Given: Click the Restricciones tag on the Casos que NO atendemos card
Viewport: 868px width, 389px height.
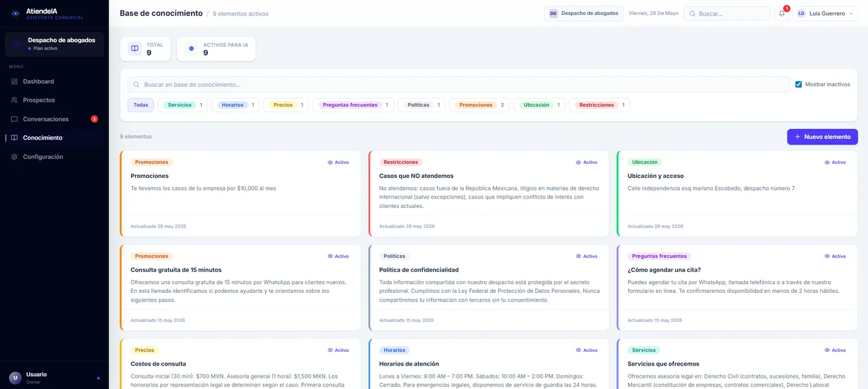Looking at the screenshot, I should [401, 162].
